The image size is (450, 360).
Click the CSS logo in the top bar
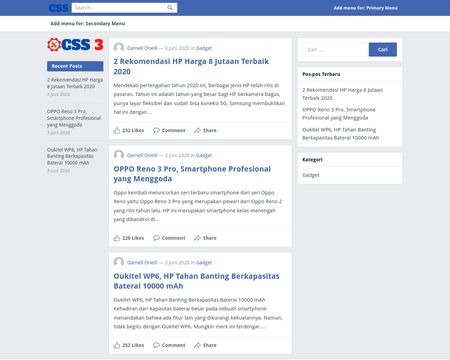click(59, 8)
